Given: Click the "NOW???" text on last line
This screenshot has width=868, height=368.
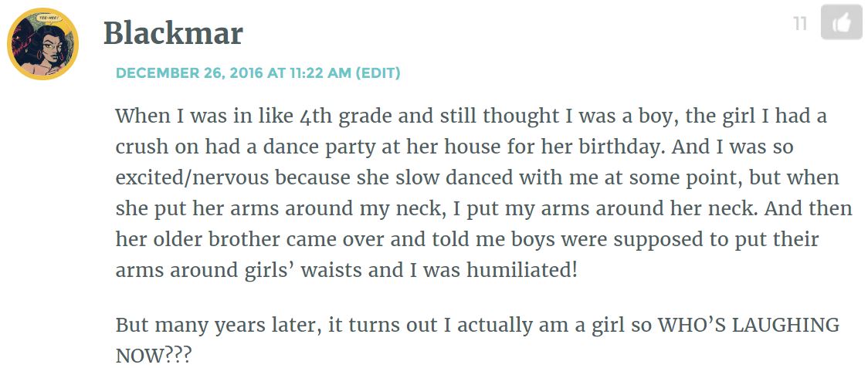Looking at the screenshot, I should point(154,355).
